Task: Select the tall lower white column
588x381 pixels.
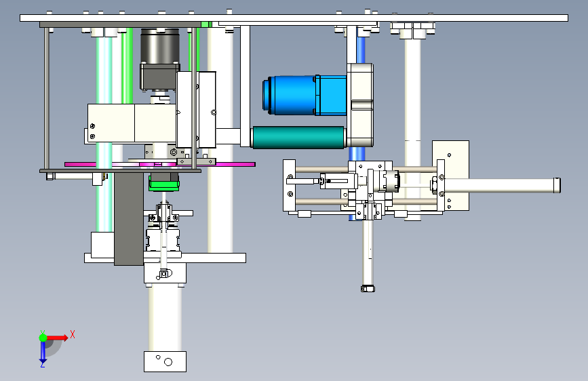Action: pyautogui.click(x=165, y=319)
